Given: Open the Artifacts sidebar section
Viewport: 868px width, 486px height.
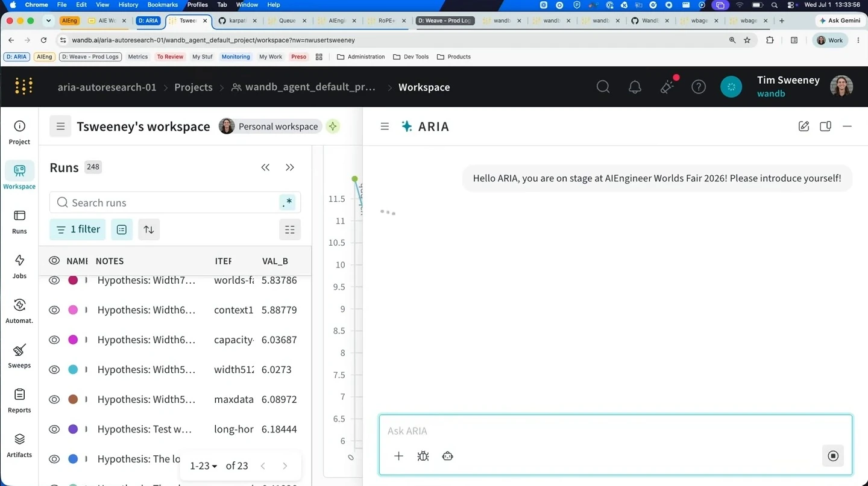Looking at the screenshot, I should pyautogui.click(x=19, y=445).
